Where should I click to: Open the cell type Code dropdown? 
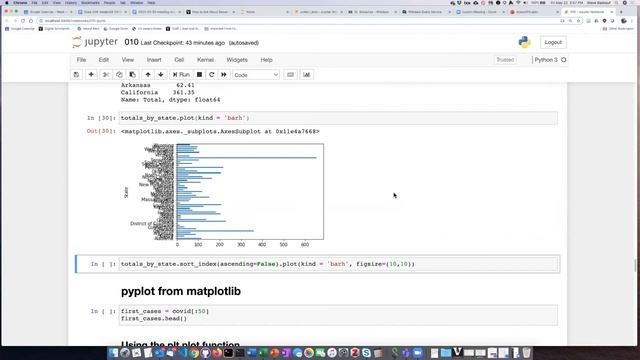tap(256, 75)
